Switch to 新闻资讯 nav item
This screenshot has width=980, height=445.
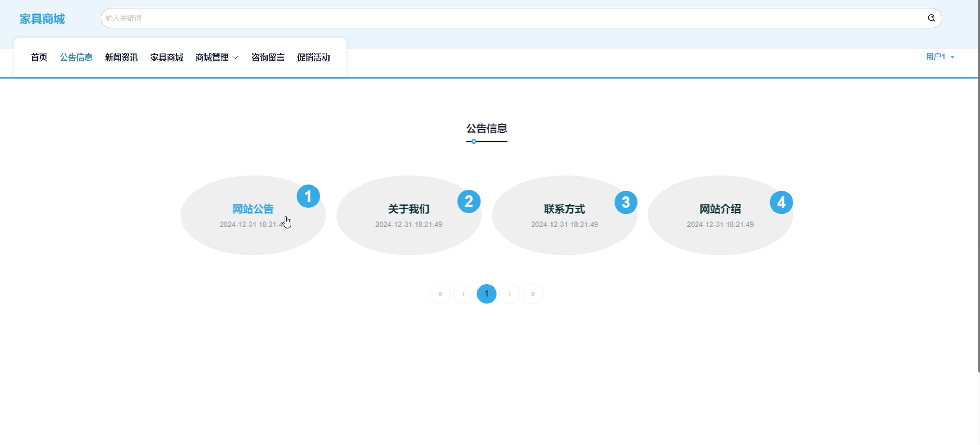tap(121, 58)
